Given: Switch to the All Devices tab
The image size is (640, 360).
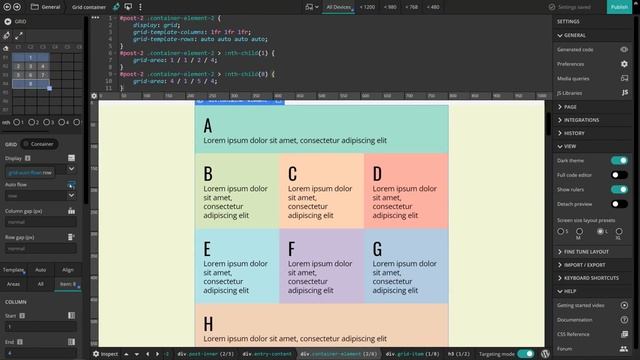Looking at the screenshot, I should (338, 7).
